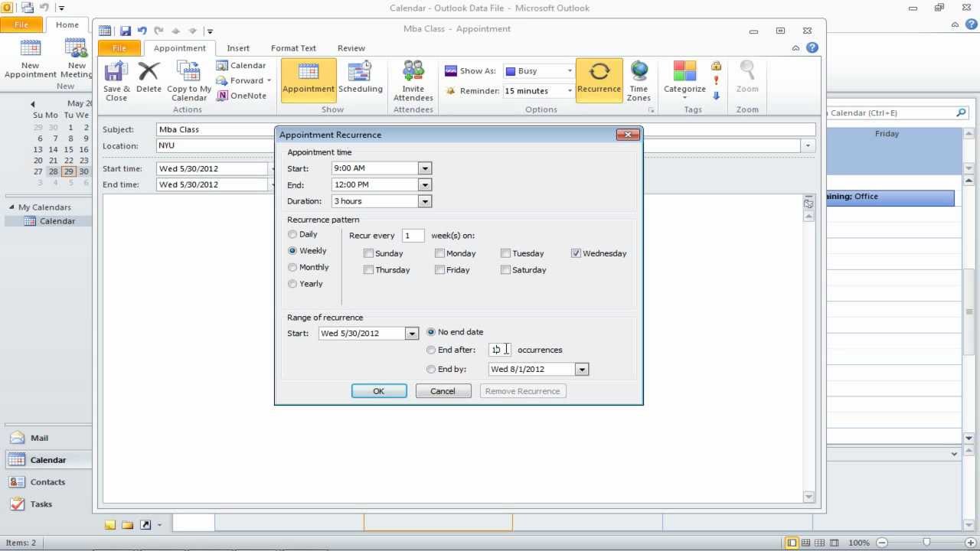Expand the Duration dropdown
Viewport: 980px width, 551px height.
click(425, 201)
